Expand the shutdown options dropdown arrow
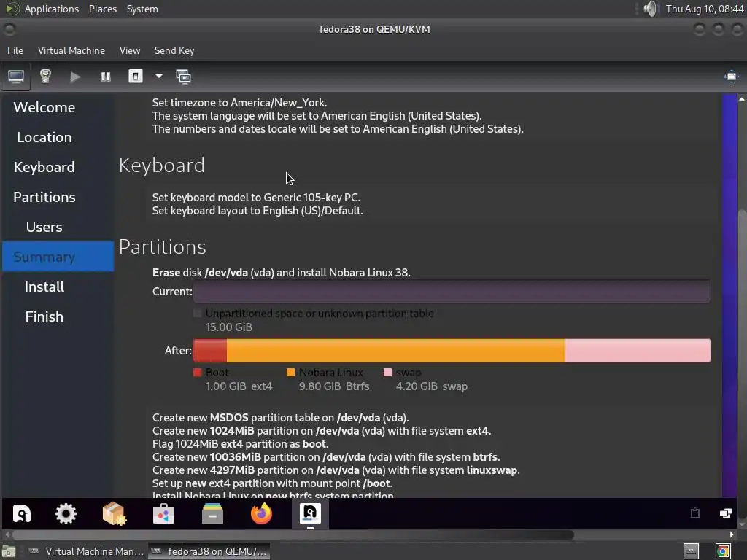This screenshot has height=560, width=747. point(158,76)
